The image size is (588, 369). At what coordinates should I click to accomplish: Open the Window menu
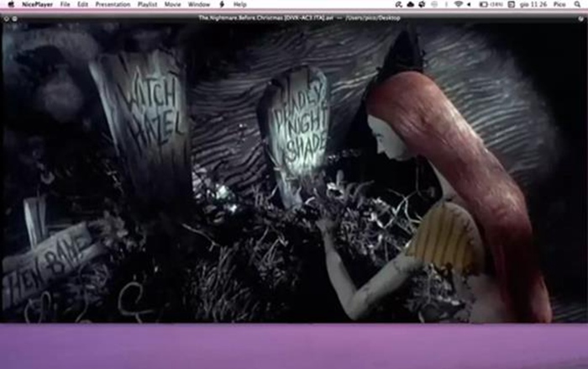[x=199, y=4]
